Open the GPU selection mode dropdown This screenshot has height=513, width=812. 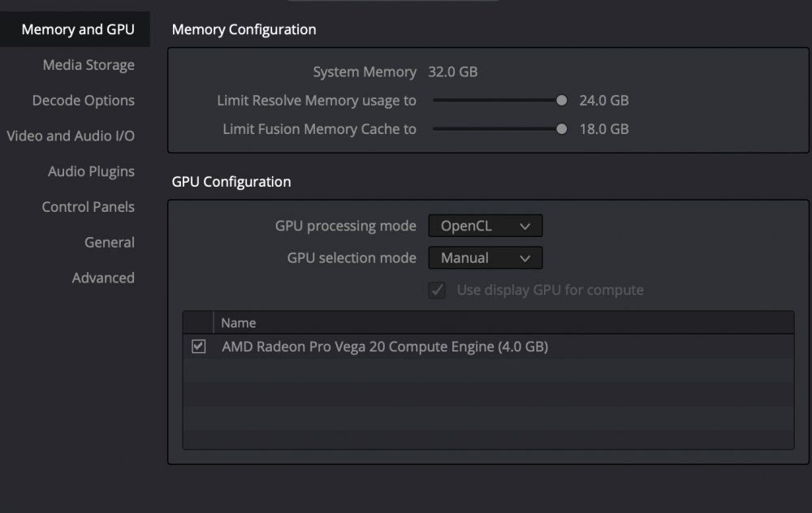coord(485,257)
